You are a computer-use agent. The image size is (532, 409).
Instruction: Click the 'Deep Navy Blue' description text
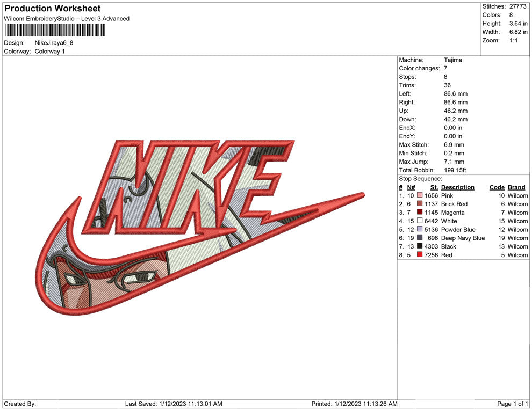[x=463, y=238]
